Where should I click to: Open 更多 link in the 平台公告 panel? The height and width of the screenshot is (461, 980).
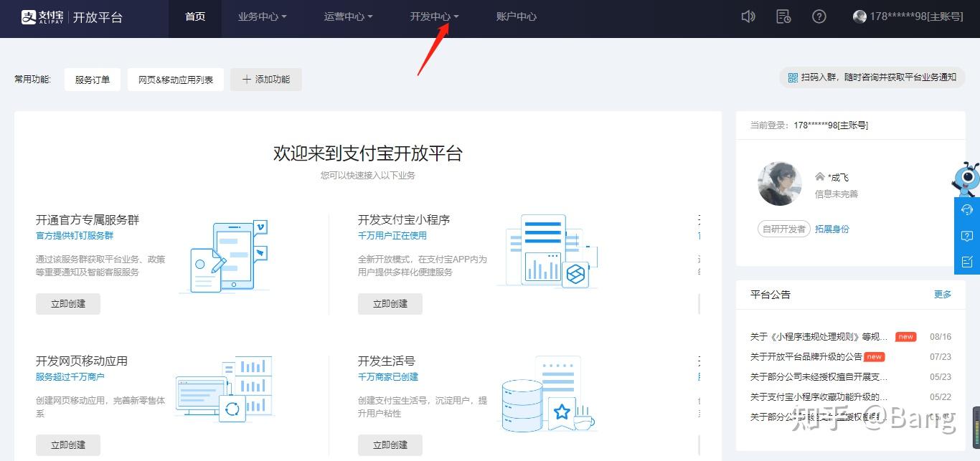[942, 294]
